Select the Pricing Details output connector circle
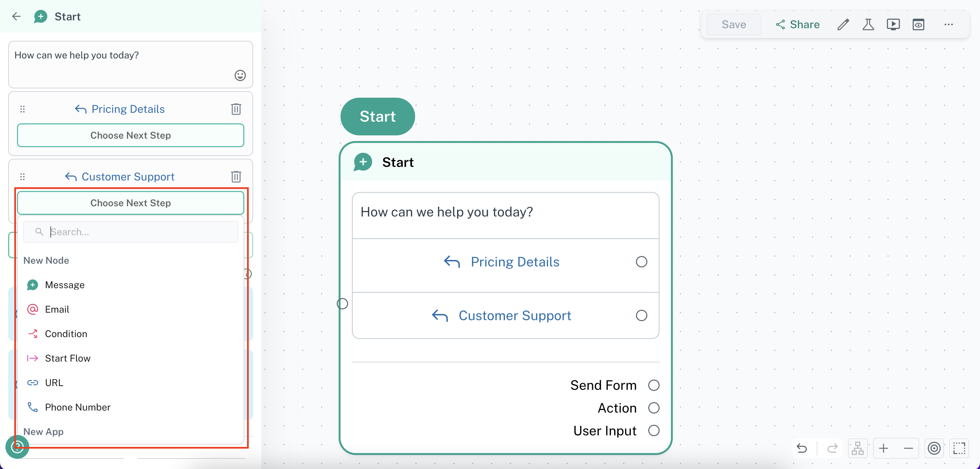Image resolution: width=980 pixels, height=469 pixels. 641,262
